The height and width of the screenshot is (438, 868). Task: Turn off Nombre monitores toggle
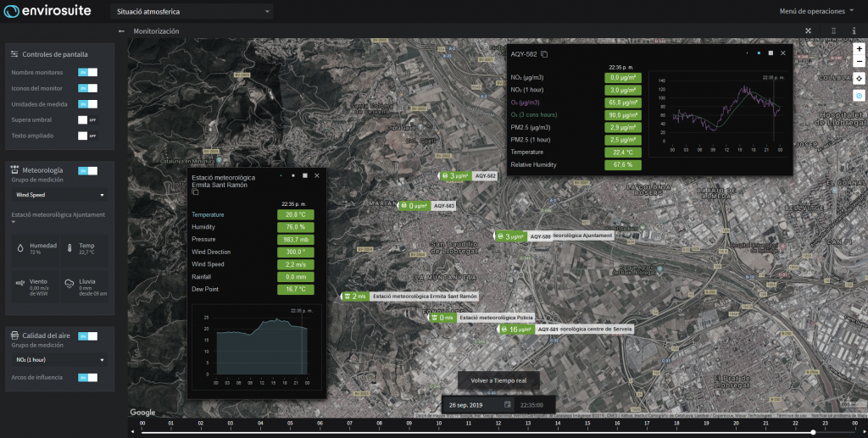coord(88,73)
